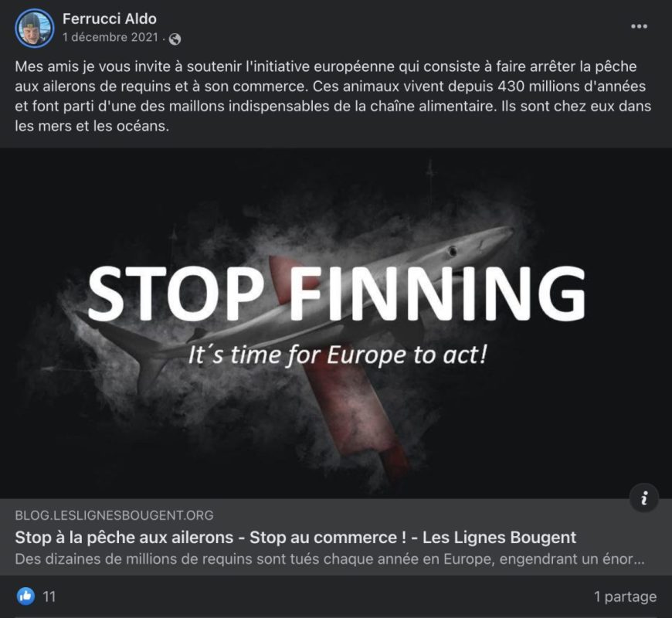
Task: Open Ferrucci Aldo's profile name link
Action: click(x=109, y=19)
